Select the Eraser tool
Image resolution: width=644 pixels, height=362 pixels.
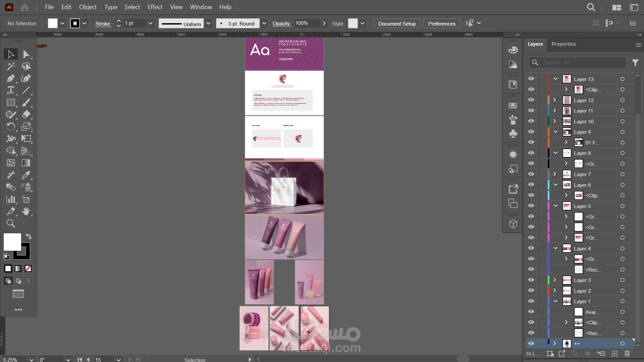[26, 115]
